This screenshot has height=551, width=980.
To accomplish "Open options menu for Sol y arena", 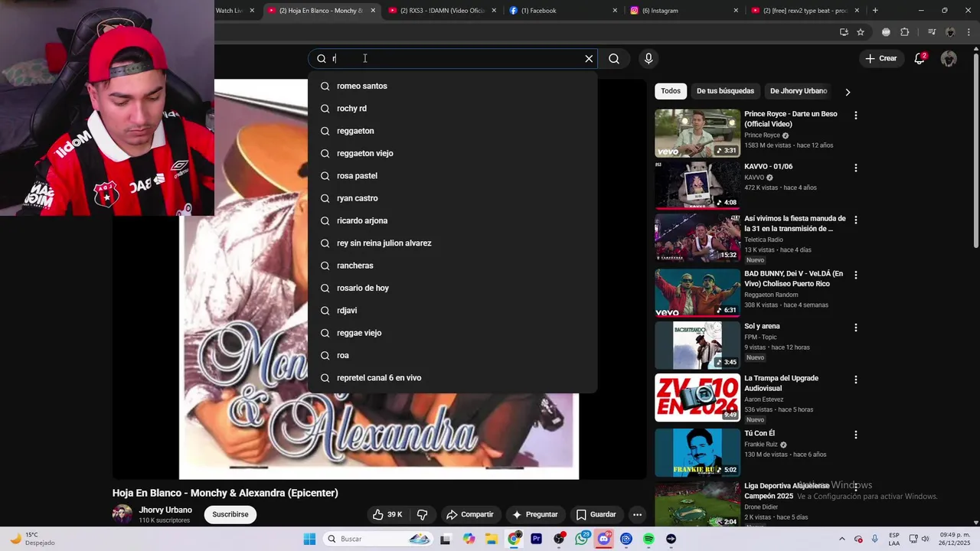I will [856, 328].
